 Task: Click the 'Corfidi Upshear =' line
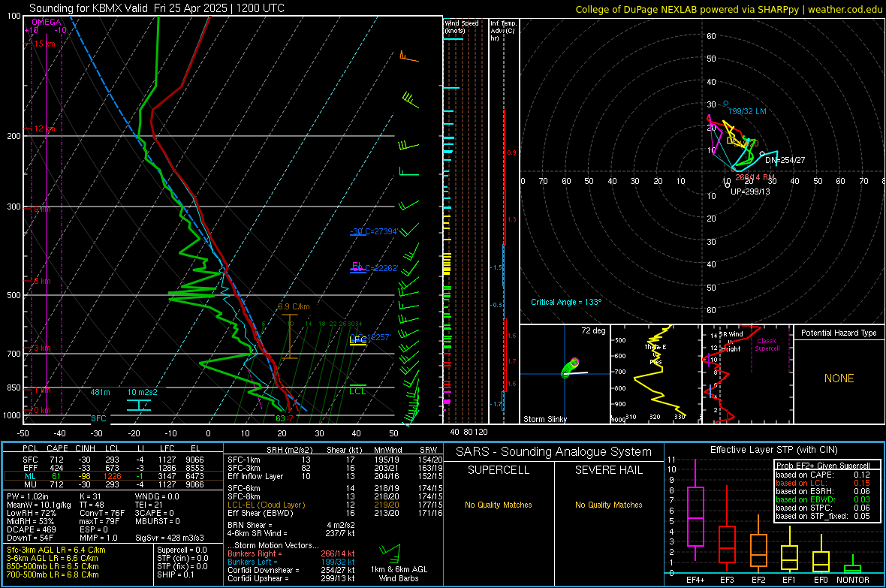point(291,578)
